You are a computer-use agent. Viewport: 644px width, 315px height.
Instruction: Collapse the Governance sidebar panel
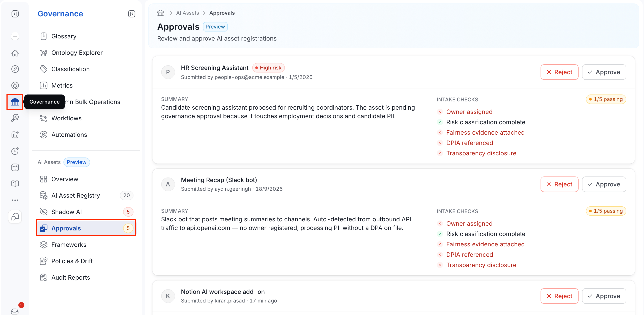click(x=132, y=14)
